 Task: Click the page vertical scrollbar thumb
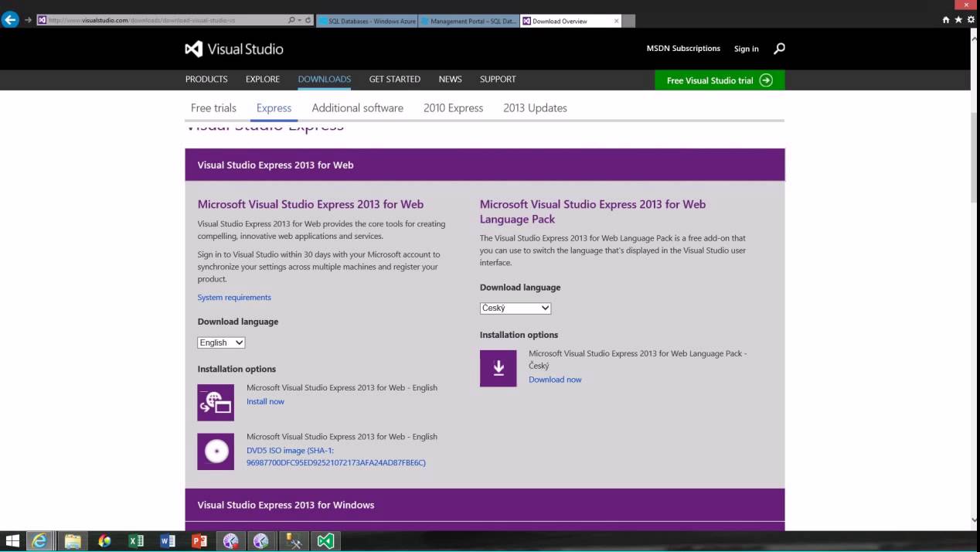pyautogui.click(x=975, y=156)
